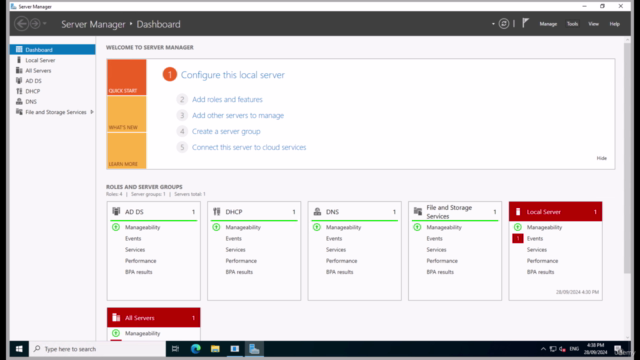Open BPA results in the DNS tile

click(340, 272)
